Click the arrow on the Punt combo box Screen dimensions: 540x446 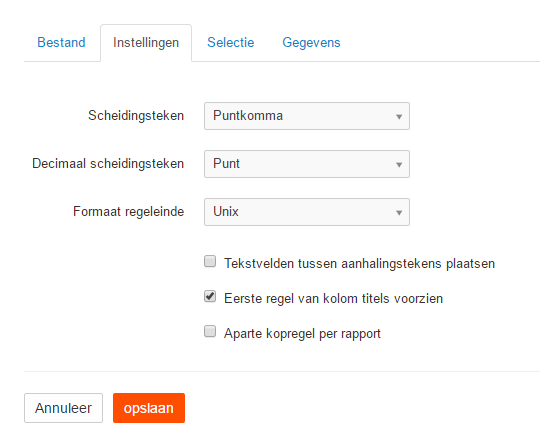pos(399,165)
